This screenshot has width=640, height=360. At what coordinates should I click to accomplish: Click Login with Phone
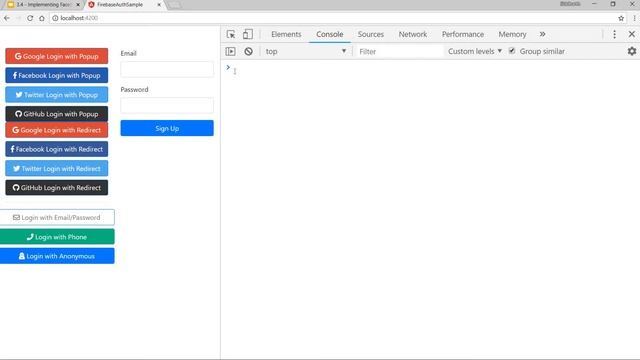point(57,237)
